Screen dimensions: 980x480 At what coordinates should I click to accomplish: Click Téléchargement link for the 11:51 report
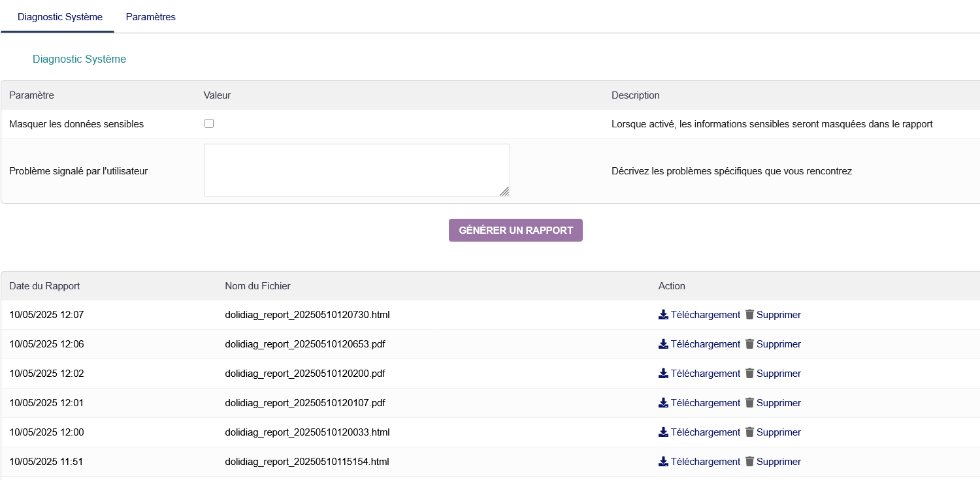tap(705, 462)
